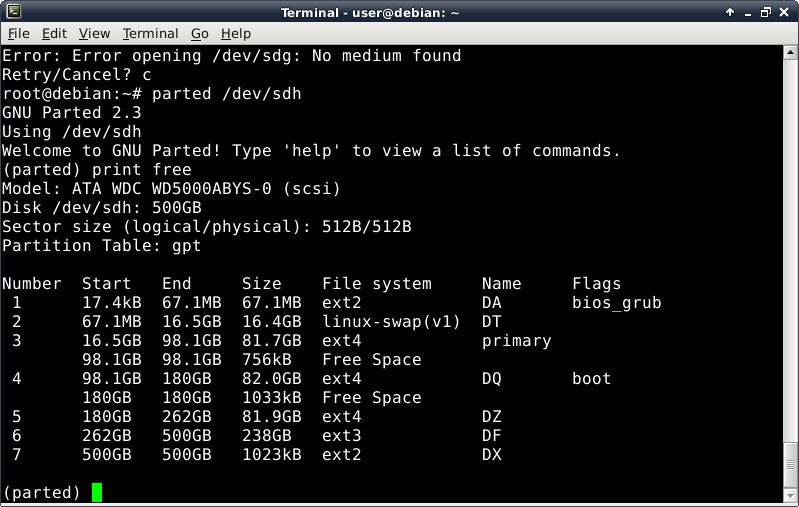Close the Terminal window
Viewport: 799px width, 507px height.
tap(784, 12)
